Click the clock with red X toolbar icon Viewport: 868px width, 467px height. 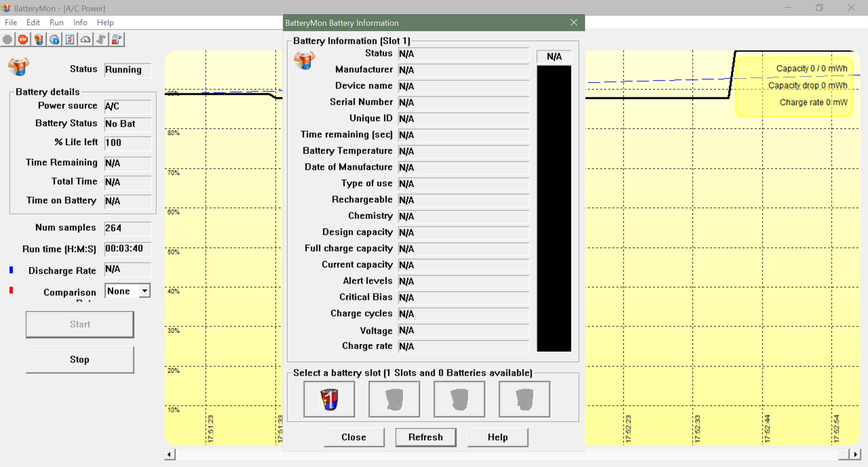tap(117, 40)
